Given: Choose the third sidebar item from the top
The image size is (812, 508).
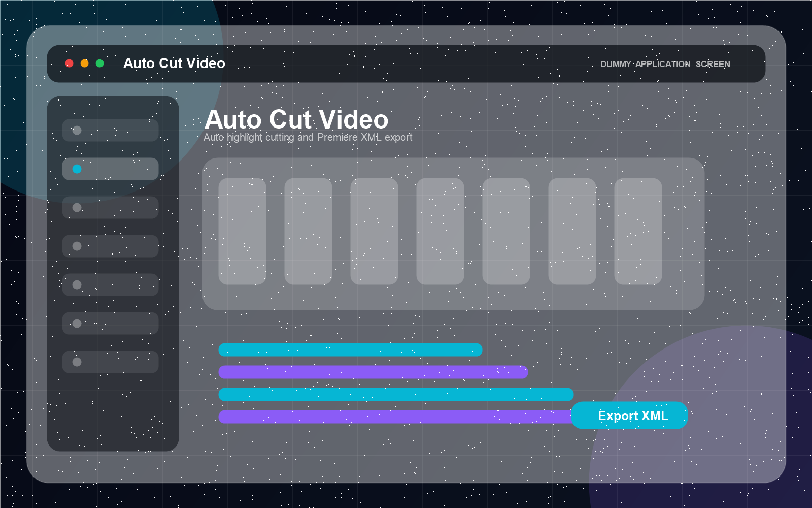Looking at the screenshot, I should coord(110,207).
